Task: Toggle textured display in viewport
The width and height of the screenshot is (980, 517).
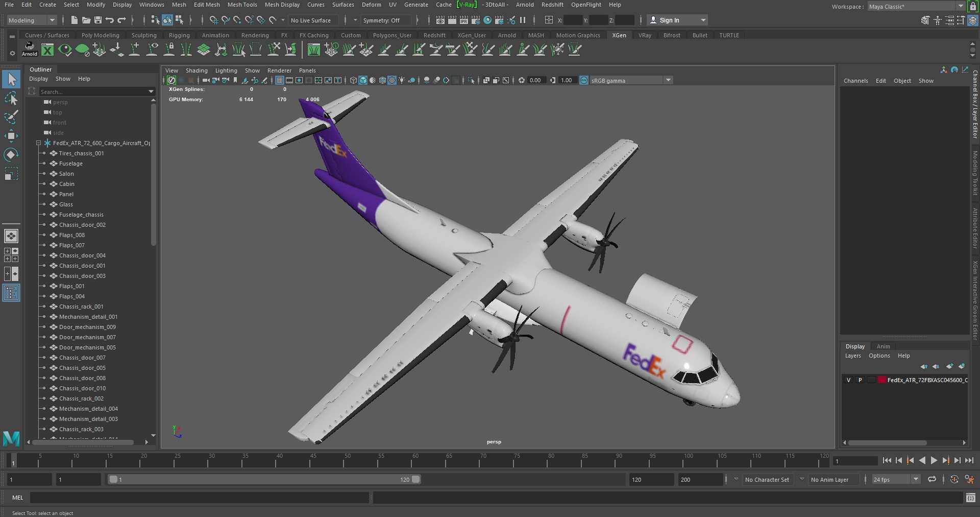Action: [392, 80]
